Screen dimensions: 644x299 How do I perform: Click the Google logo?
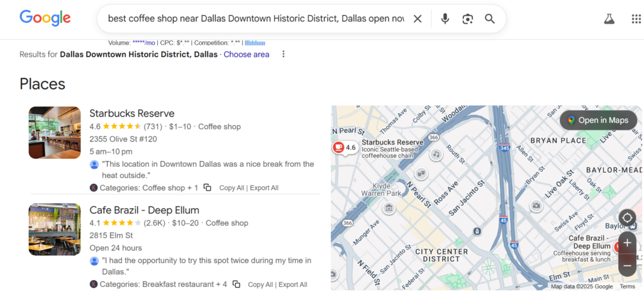pos(45,18)
